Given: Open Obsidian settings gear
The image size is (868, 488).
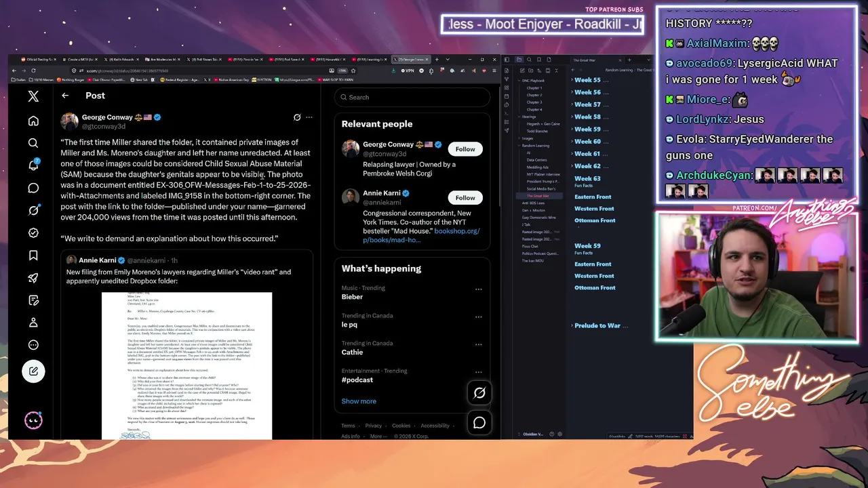Looking at the screenshot, I should point(559,434).
